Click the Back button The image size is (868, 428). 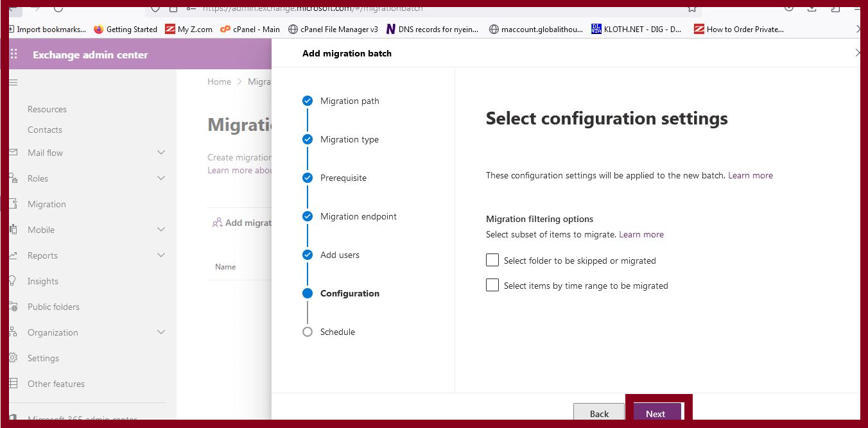coord(599,412)
